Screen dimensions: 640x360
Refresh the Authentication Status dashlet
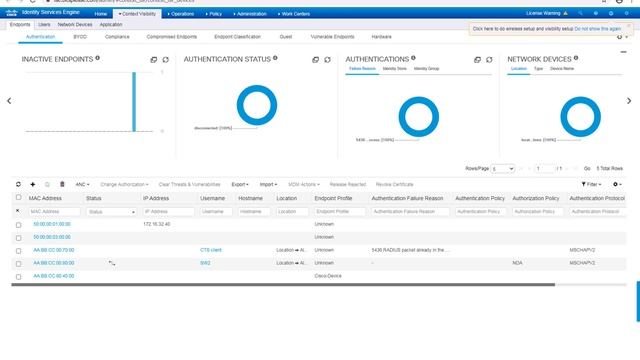coord(327,60)
